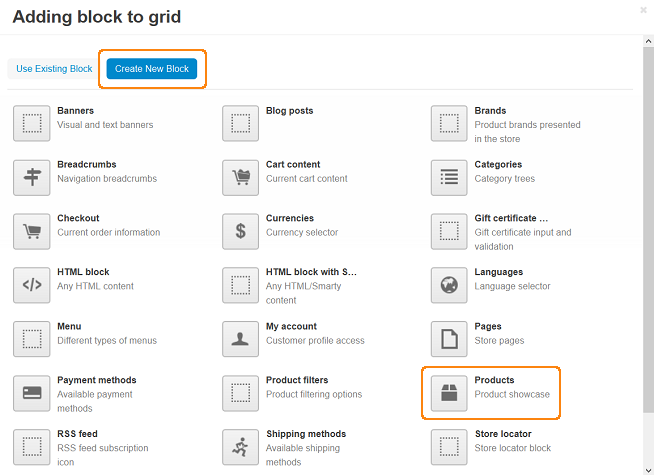Choose the HTML block with Smarty icon
The width and height of the screenshot is (654, 475).
pyautogui.click(x=240, y=285)
